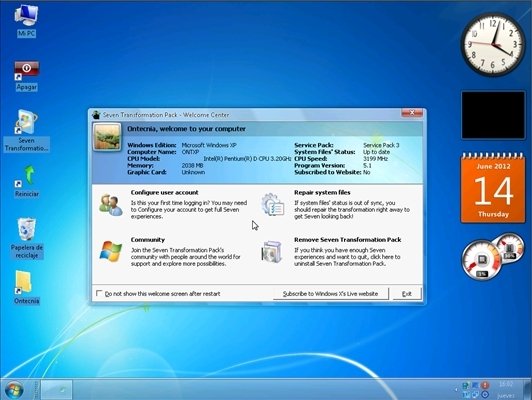532x400 pixels.
Task: Click the Intel Pentium D CPU model text
Action: click(247, 159)
